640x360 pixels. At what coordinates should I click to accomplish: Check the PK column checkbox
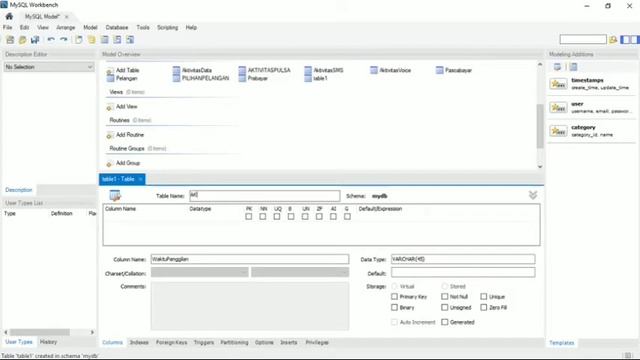pyautogui.click(x=249, y=216)
